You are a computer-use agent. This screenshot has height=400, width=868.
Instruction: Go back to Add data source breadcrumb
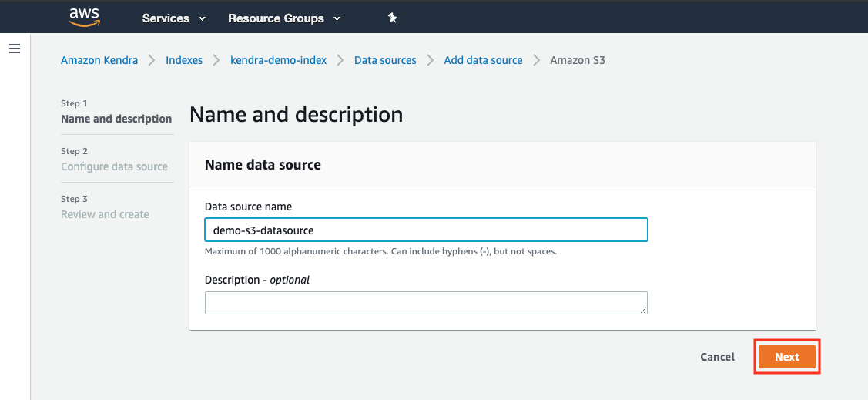(483, 60)
